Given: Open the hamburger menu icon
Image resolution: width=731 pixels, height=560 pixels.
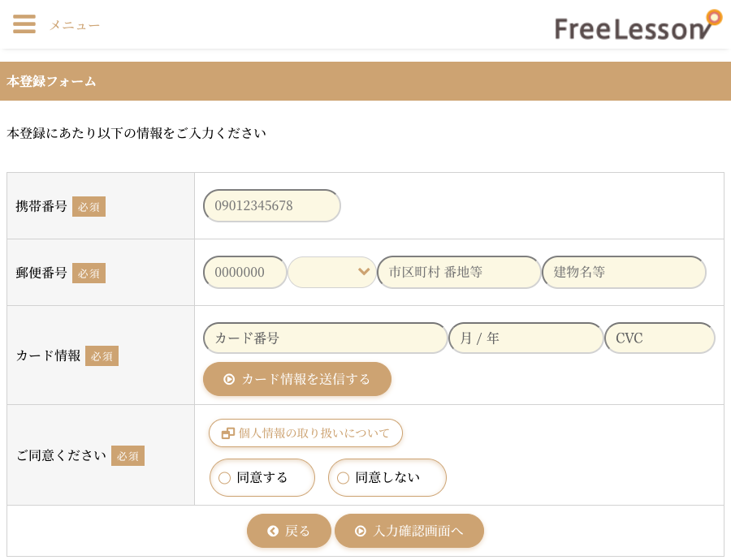Looking at the screenshot, I should click(x=24, y=24).
